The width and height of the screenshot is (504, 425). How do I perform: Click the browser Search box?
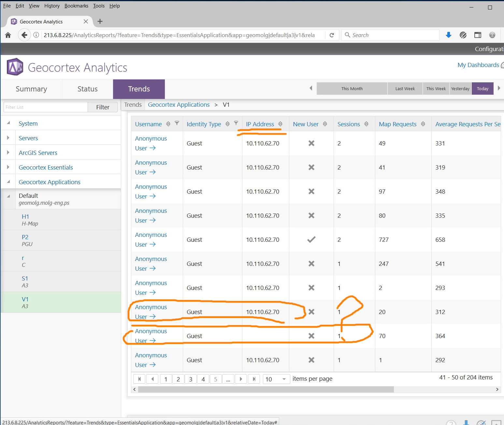(390, 35)
